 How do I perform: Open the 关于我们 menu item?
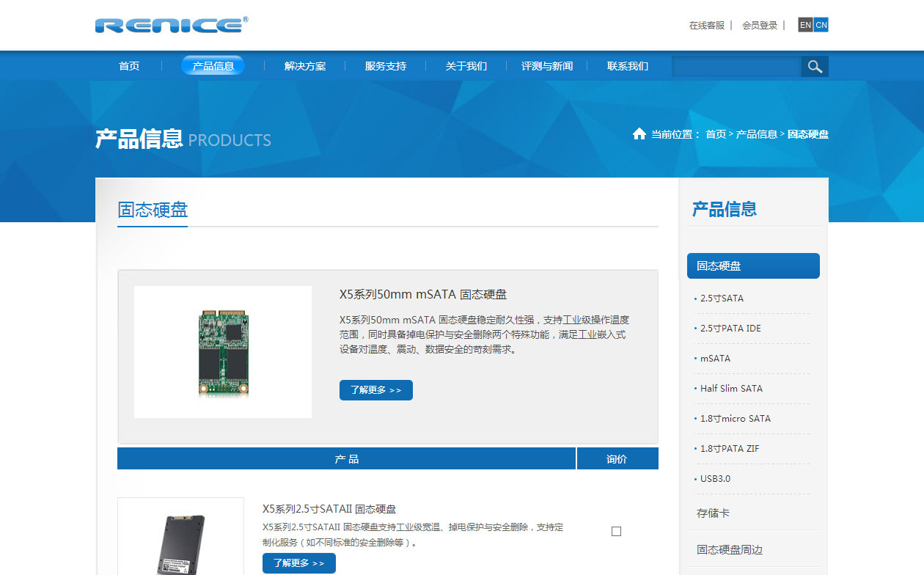pos(466,66)
